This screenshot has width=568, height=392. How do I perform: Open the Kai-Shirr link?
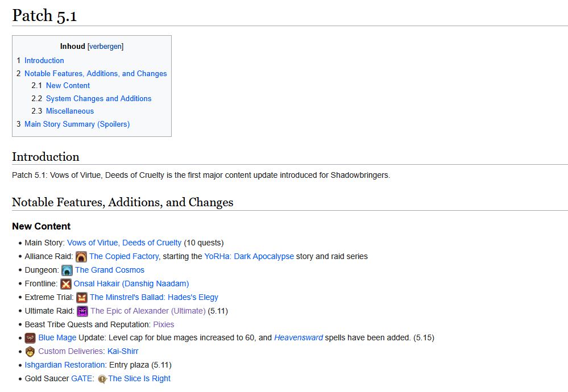tap(123, 352)
